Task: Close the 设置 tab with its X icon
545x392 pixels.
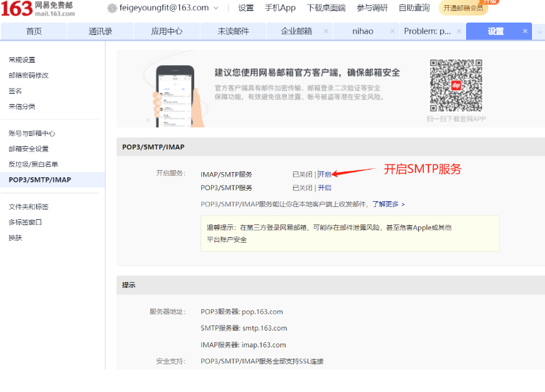Action: (x=525, y=31)
